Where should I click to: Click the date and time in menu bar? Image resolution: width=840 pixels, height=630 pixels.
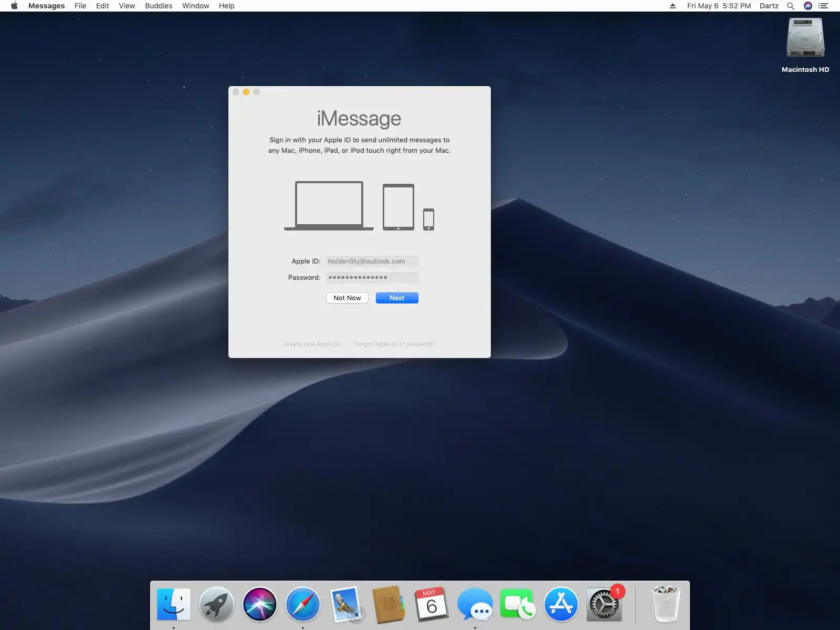point(719,6)
